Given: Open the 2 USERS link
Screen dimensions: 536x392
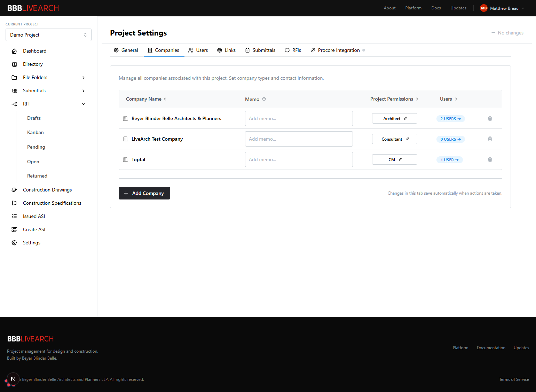Looking at the screenshot, I should (x=451, y=119).
